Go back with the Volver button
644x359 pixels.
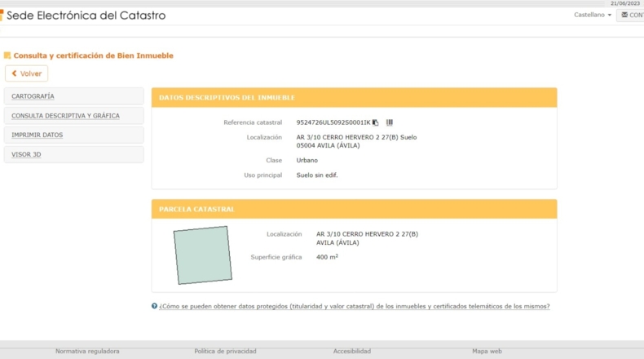coord(27,73)
